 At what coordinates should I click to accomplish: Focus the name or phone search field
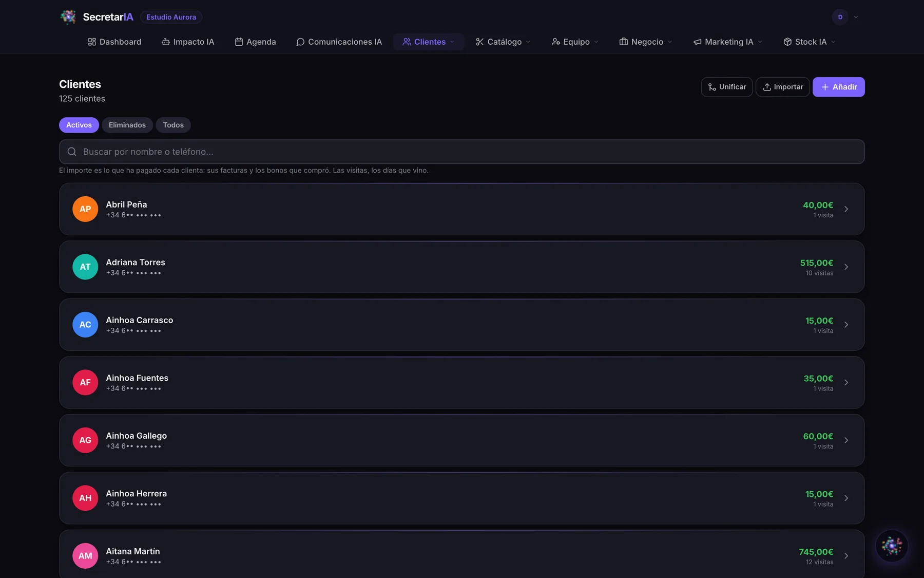click(461, 152)
